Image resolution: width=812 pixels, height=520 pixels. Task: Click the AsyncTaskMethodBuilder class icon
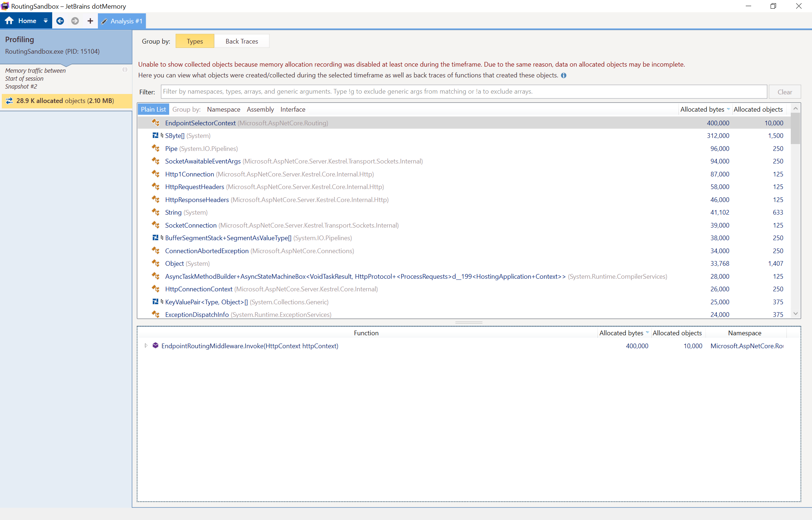click(155, 276)
